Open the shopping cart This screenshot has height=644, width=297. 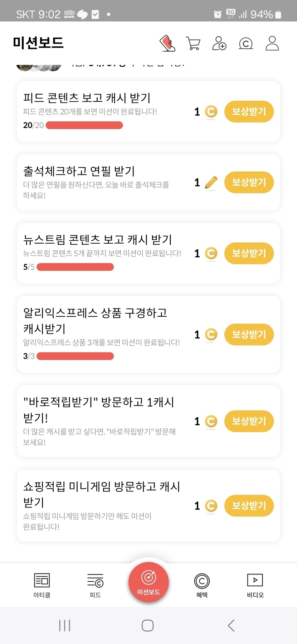click(x=193, y=43)
